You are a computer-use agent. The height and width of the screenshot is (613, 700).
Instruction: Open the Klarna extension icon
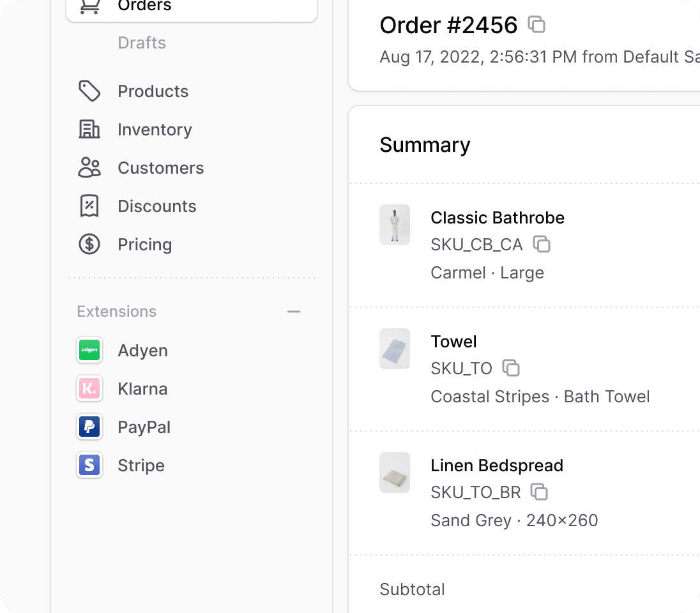(89, 389)
